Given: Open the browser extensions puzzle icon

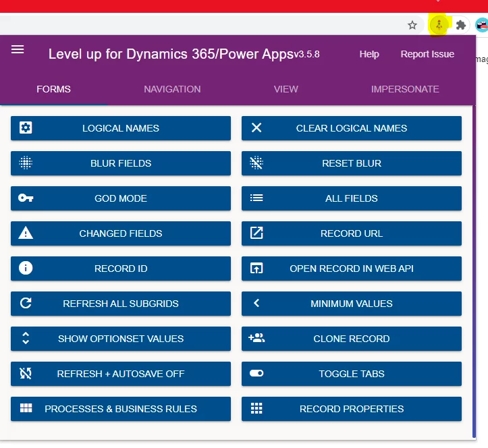Looking at the screenshot, I should click(x=460, y=25).
